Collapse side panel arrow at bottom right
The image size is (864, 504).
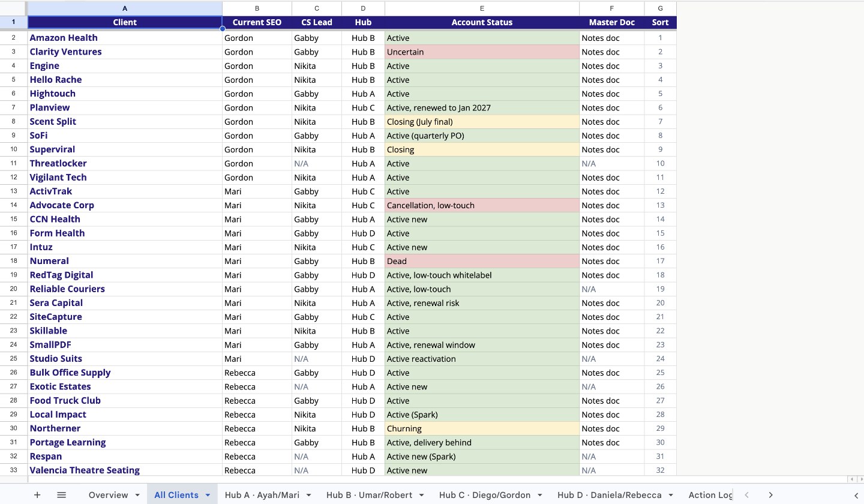(x=856, y=495)
